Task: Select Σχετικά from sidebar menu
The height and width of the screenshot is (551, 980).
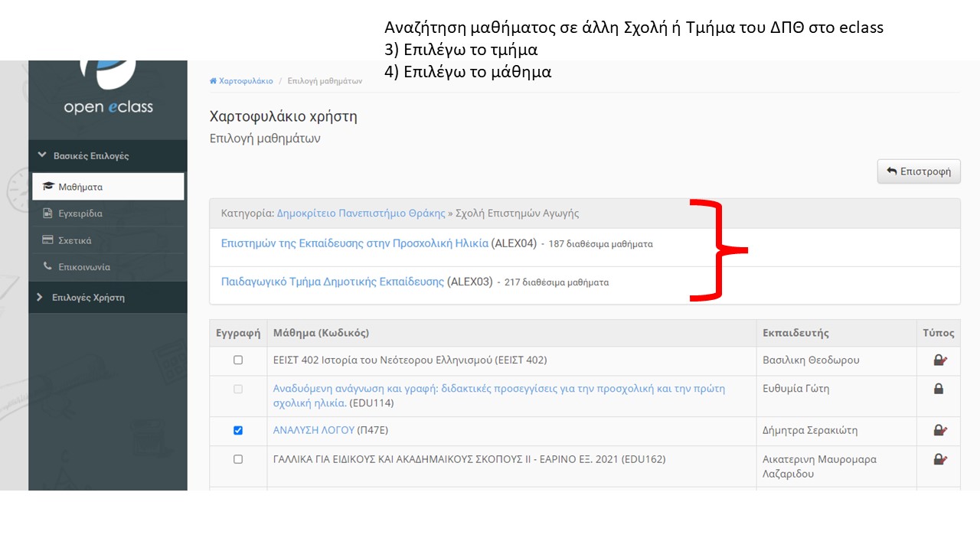Action: coord(74,240)
